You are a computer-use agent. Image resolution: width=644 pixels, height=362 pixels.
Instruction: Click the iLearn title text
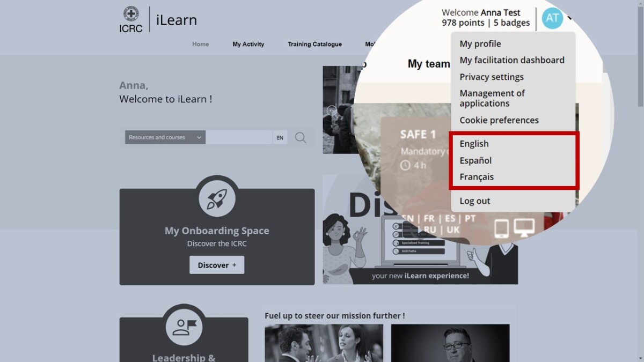[177, 20]
